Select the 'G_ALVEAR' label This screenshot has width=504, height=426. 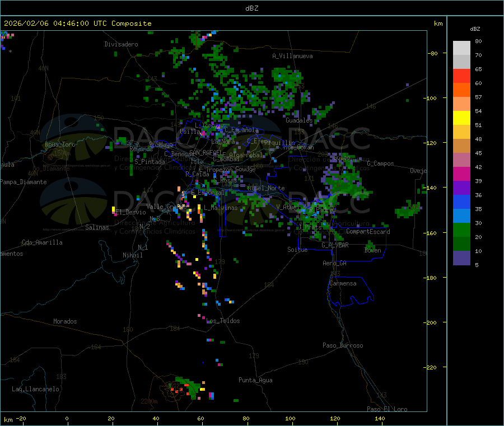point(335,245)
